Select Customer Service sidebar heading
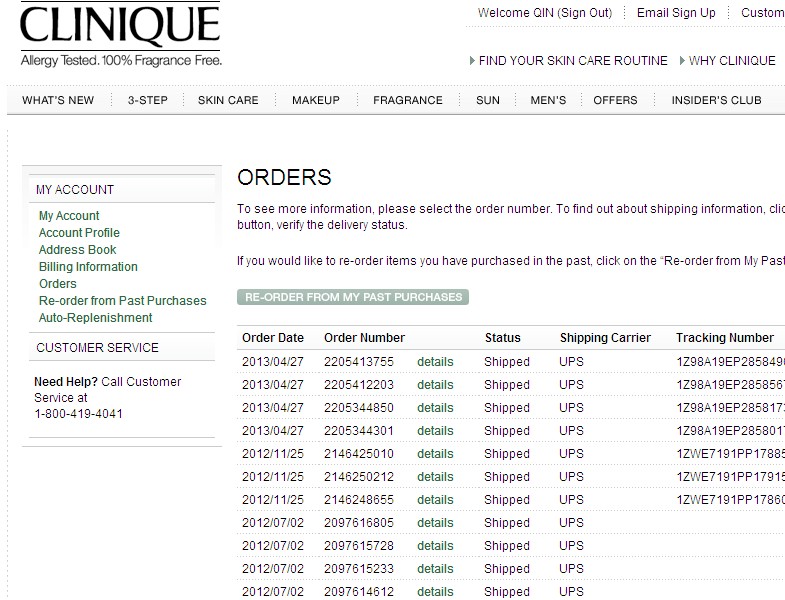 pos(97,348)
